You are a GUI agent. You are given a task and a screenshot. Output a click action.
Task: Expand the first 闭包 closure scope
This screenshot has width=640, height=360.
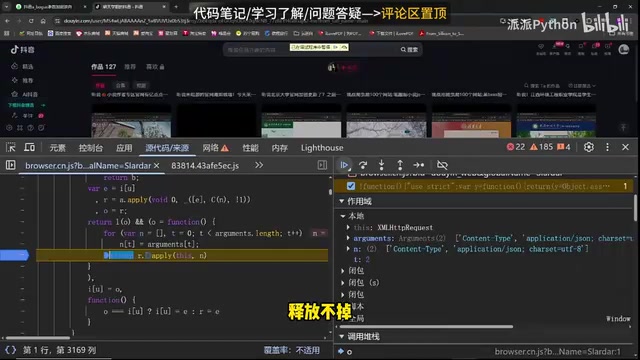click(343, 271)
